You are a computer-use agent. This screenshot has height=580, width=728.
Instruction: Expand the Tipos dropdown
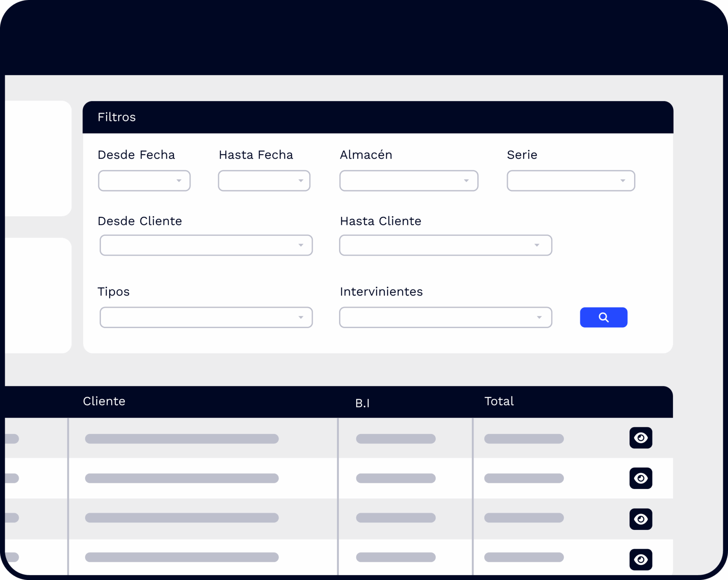[206, 317]
